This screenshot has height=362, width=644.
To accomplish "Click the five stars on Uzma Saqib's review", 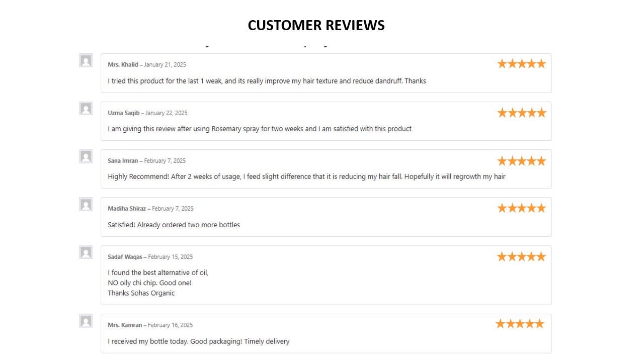I will (x=521, y=113).
